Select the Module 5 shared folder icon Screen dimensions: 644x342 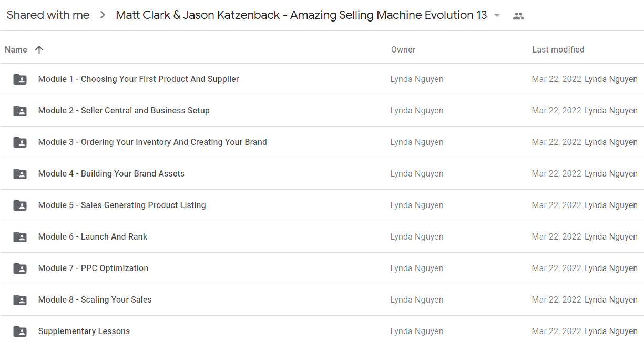(x=20, y=205)
